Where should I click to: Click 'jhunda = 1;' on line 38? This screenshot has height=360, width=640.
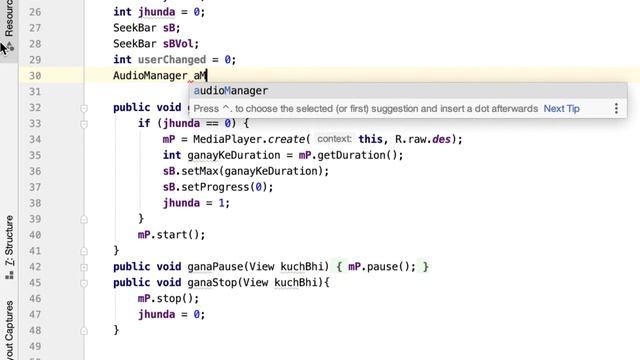point(196,203)
